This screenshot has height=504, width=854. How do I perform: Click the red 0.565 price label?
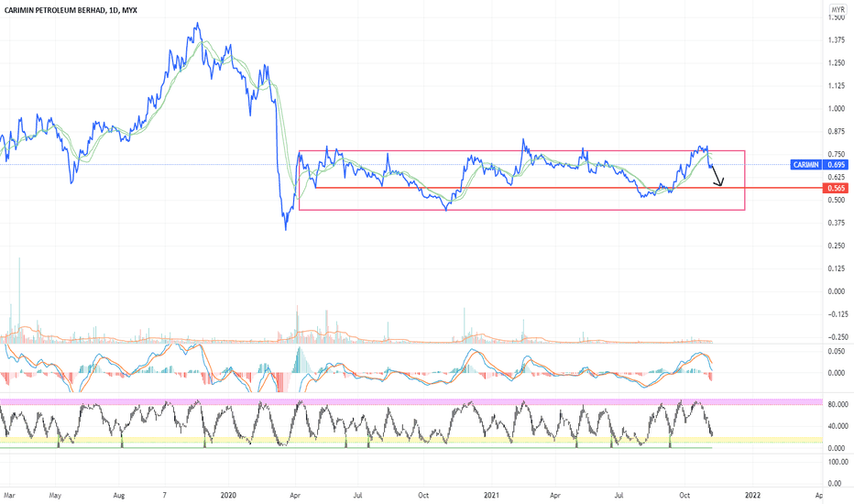836,188
